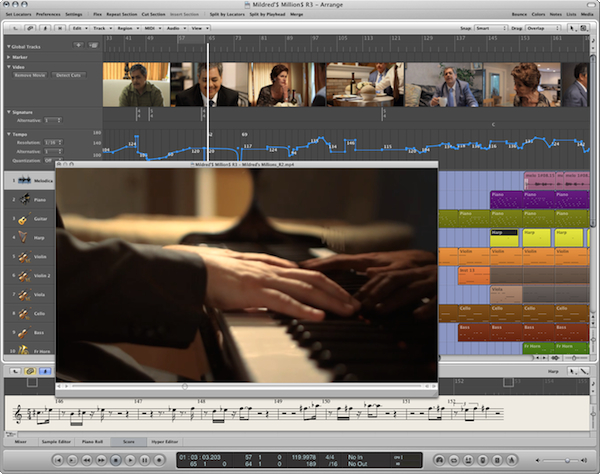Image resolution: width=600 pixels, height=474 pixels.
Task: Switch to the Mixer tab
Action: click(21, 441)
